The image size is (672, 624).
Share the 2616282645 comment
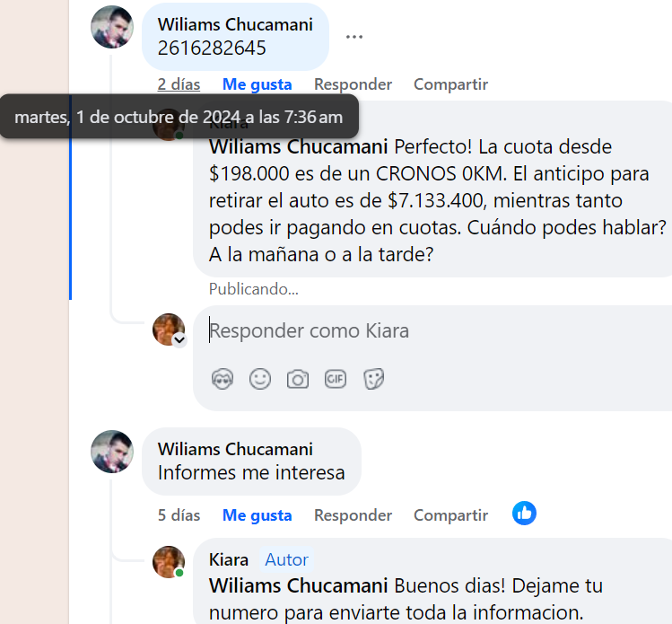[x=451, y=84]
